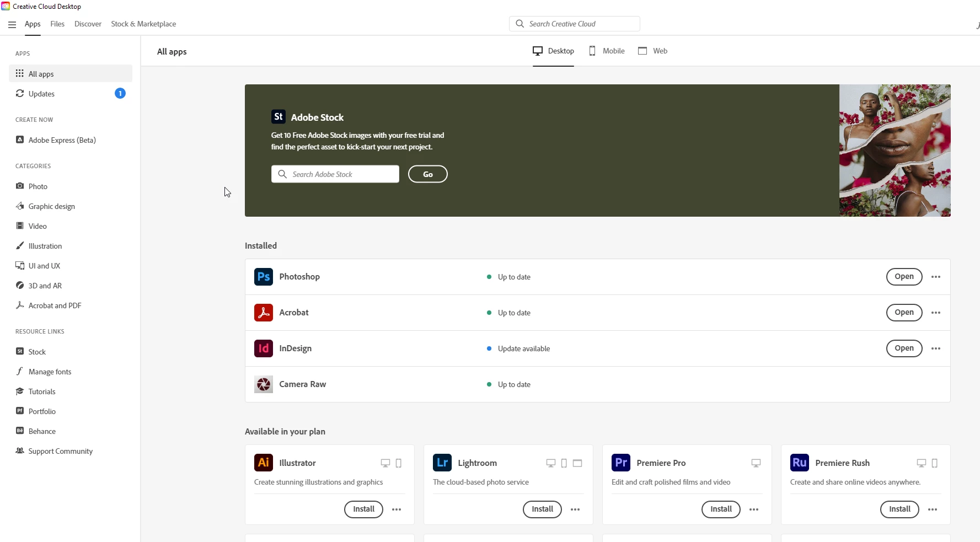The image size is (980, 542).
Task: Install Illustrator
Action: click(x=363, y=509)
